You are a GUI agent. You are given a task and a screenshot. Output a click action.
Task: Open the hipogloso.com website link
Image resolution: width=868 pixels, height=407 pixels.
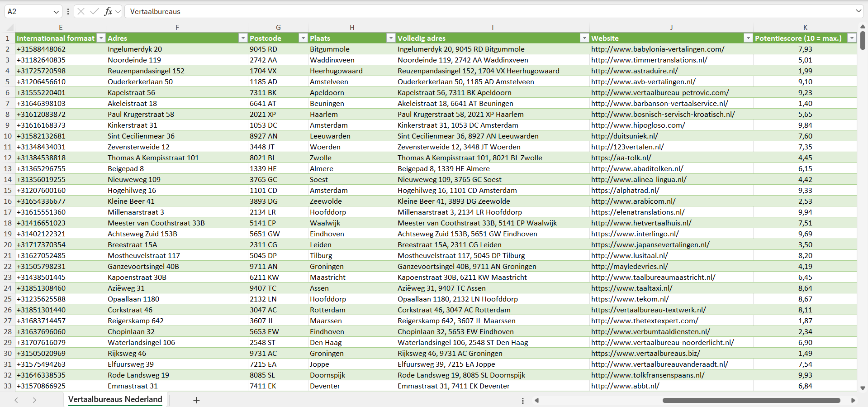coord(638,125)
